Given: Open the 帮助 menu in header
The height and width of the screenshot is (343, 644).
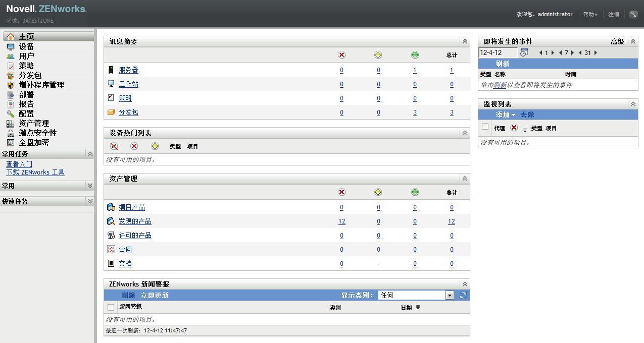Looking at the screenshot, I should pos(590,15).
